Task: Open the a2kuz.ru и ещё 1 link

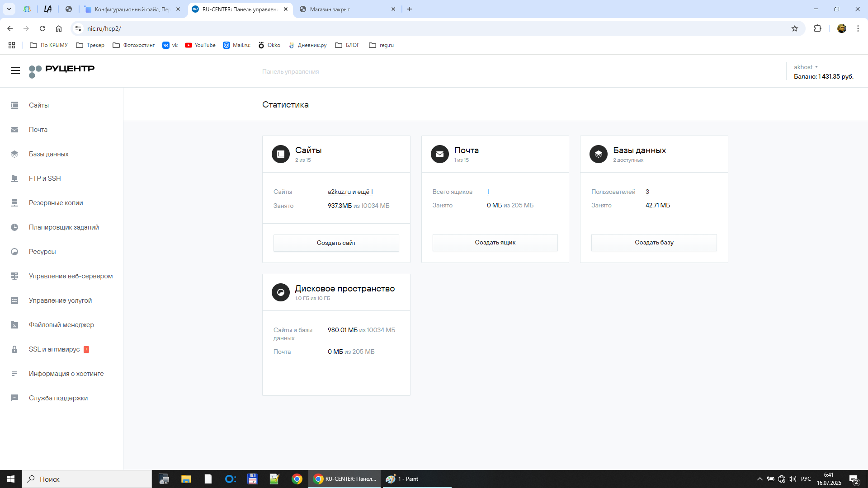Action: click(x=350, y=192)
